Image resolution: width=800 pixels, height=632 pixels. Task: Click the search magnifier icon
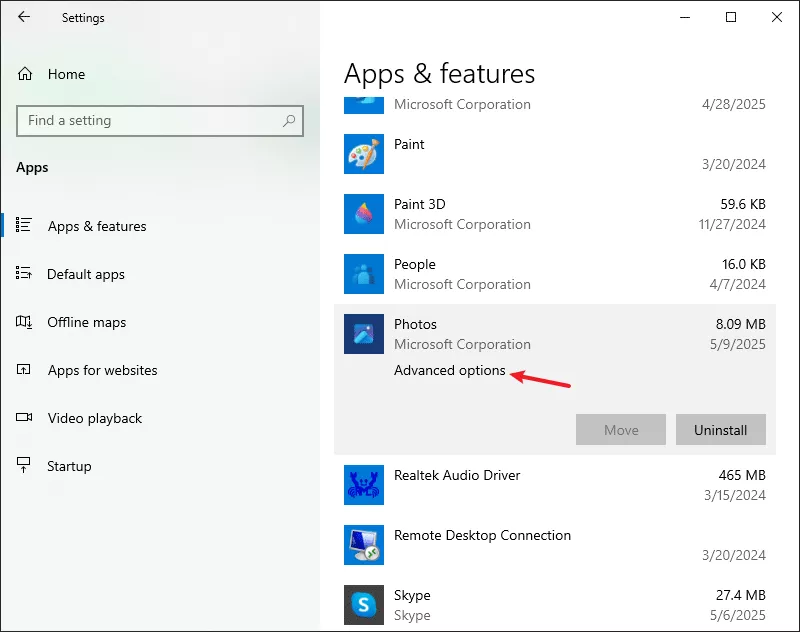(289, 121)
